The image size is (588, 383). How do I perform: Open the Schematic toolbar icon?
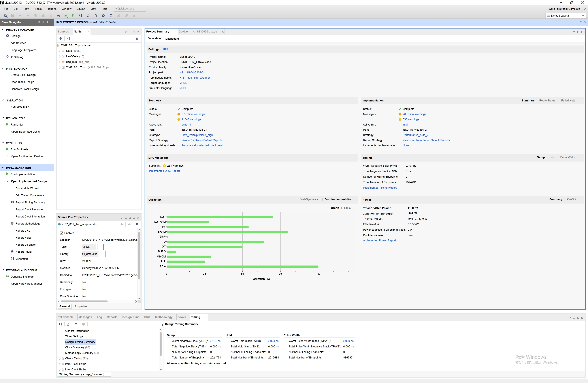(x=80, y=16)
